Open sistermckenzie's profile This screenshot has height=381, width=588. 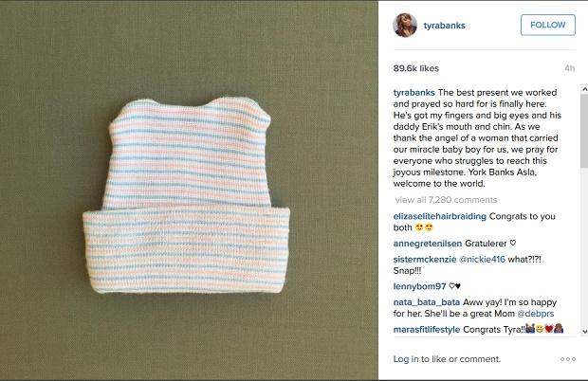[x=425, y=260]
